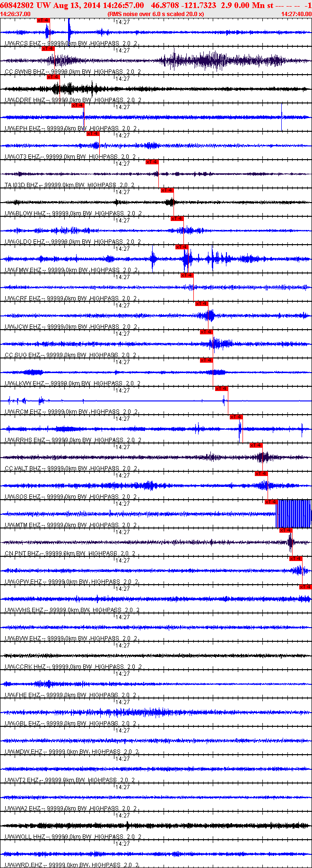Select the RMS noise scaling note in the header
The image size is (312, 868).
pyautogui.click(x=156, y=14)
